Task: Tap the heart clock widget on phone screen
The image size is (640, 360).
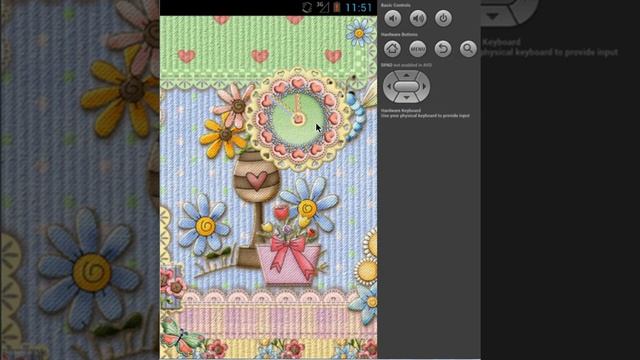Action: pos(298,119)
